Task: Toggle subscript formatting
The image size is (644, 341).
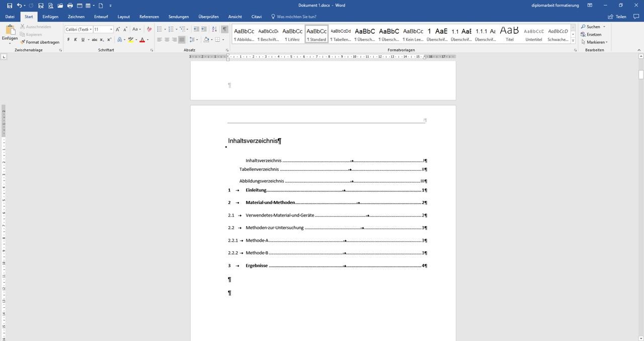Action: tap(102, 39)
